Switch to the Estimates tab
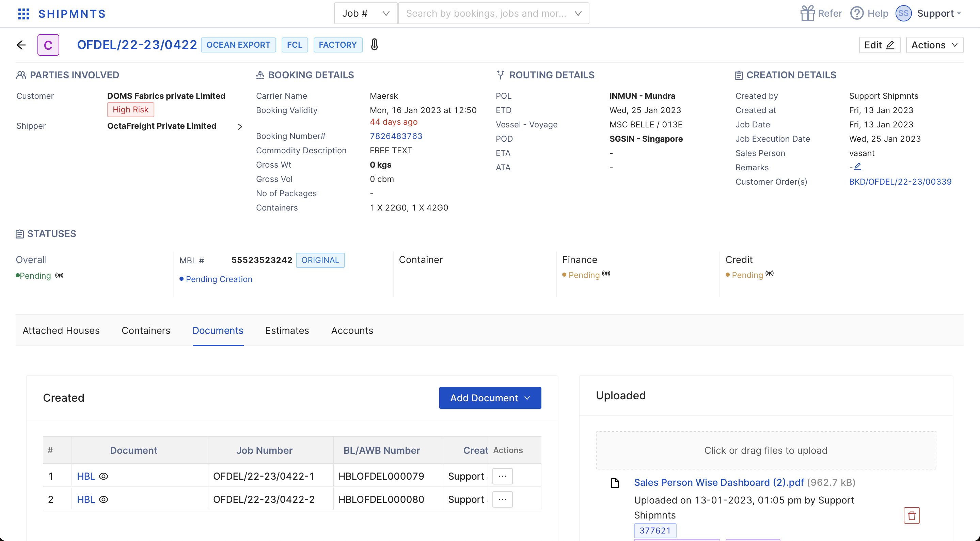This screenshot has height=541, width=980. [287, 330]
